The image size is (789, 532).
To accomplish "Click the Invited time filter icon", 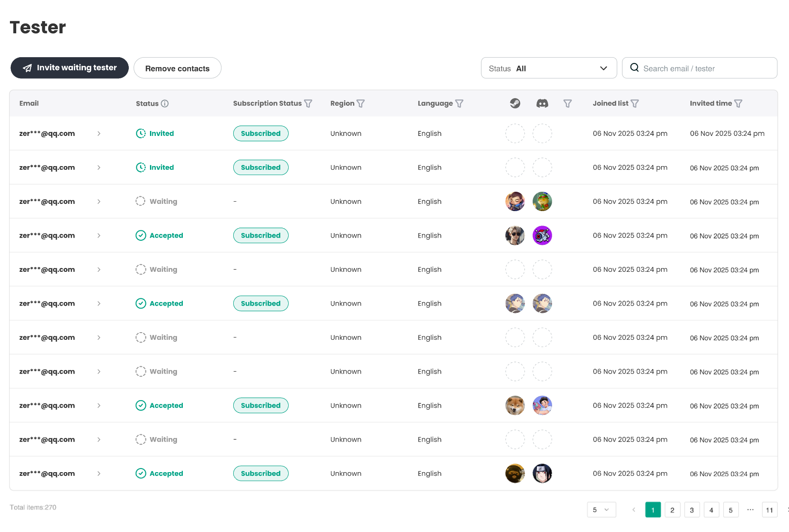I will tap(738, 104).
